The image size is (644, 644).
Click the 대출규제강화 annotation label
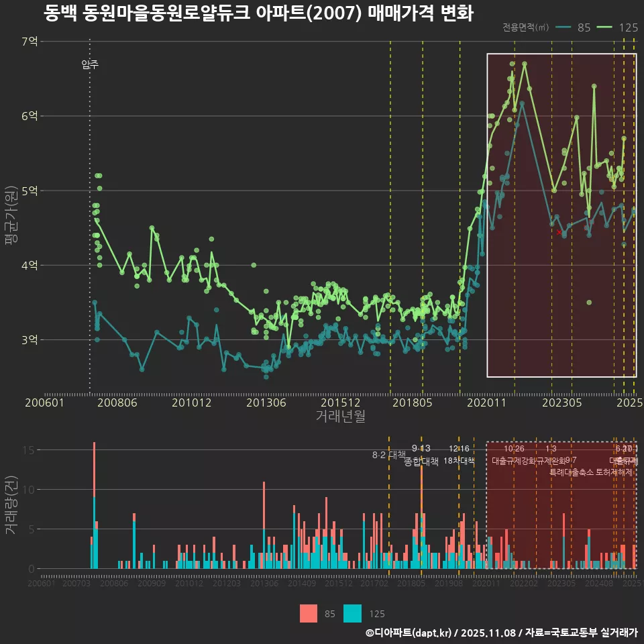coord(514,461)
